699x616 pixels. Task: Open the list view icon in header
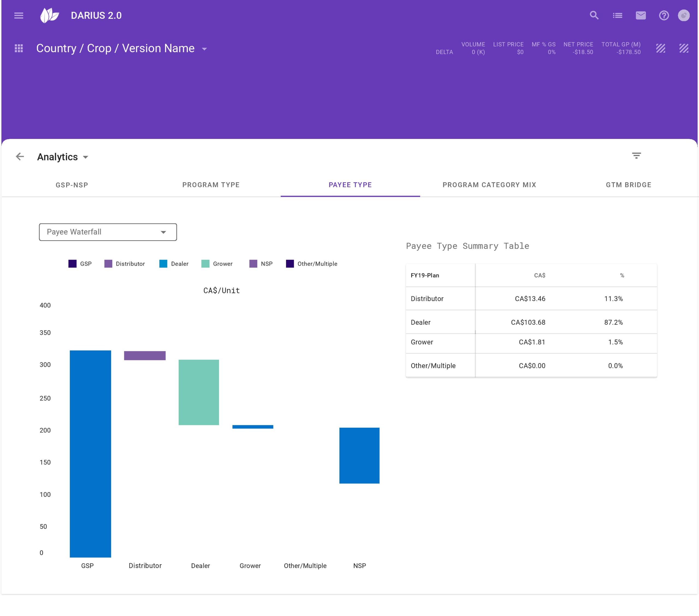[x=617, y=15]
